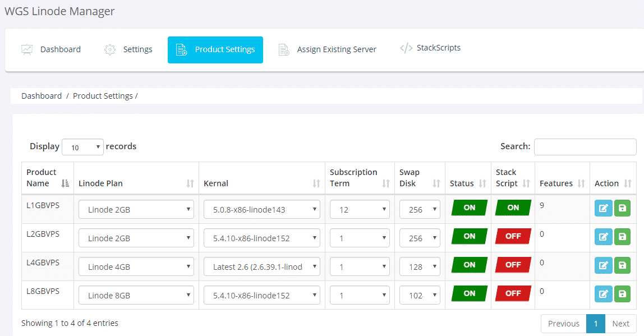Sort by Swap Disk column icon
This screenshot has height=336, width=644.
point(436,183)
